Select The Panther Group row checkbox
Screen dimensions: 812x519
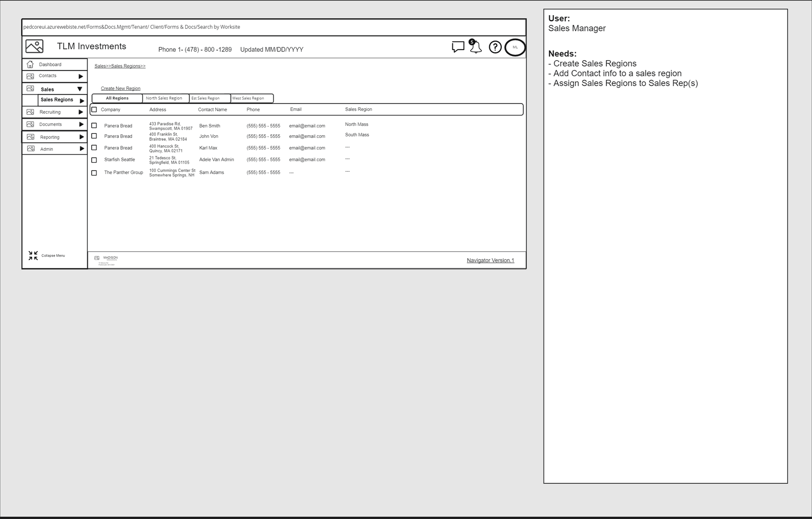point(94,173)
